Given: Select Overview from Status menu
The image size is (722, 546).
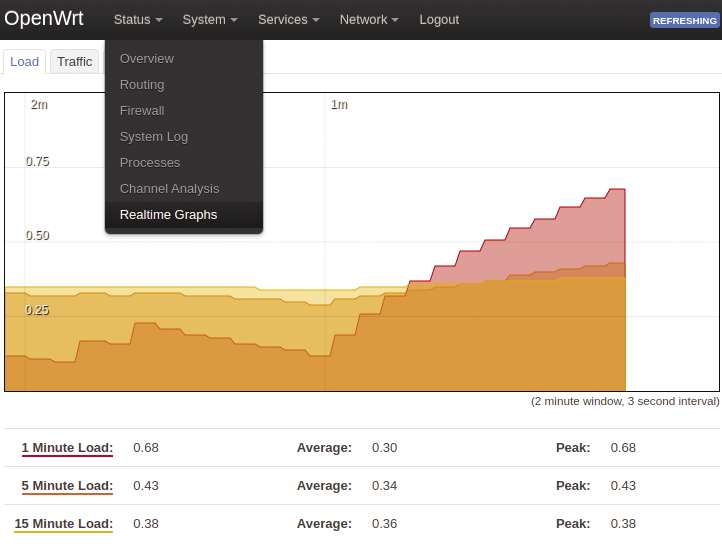Looking at the screenshot, I should [146, 59].
